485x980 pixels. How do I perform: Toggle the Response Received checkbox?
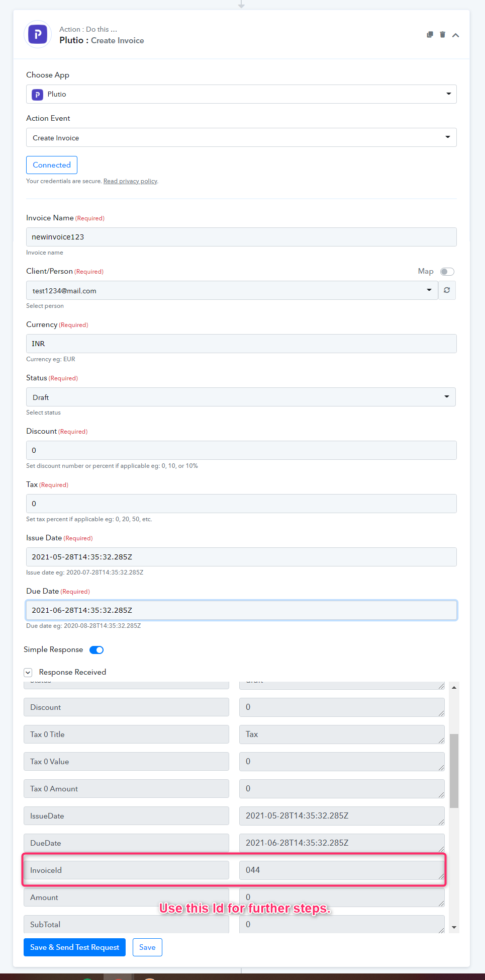28,673
